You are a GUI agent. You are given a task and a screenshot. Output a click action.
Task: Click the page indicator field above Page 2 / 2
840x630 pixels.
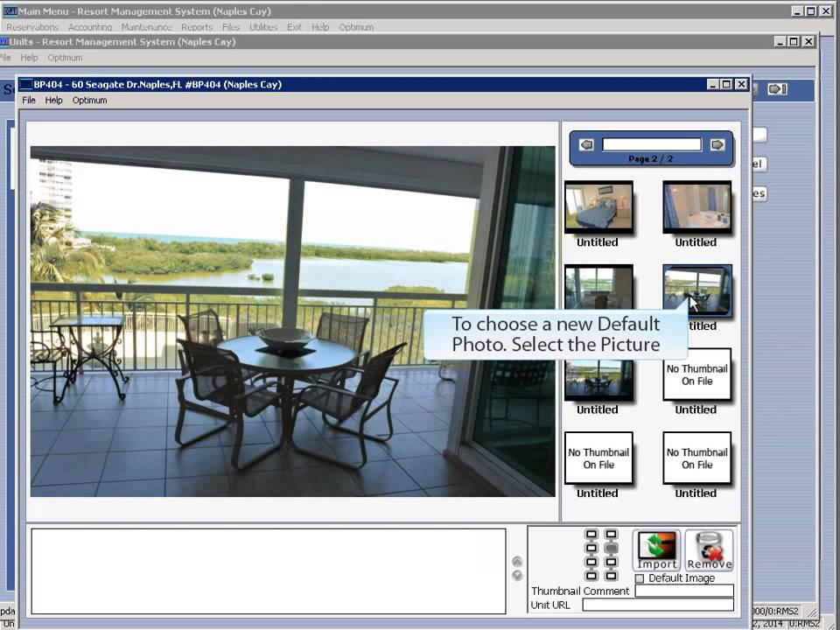[x=651, y=144]
